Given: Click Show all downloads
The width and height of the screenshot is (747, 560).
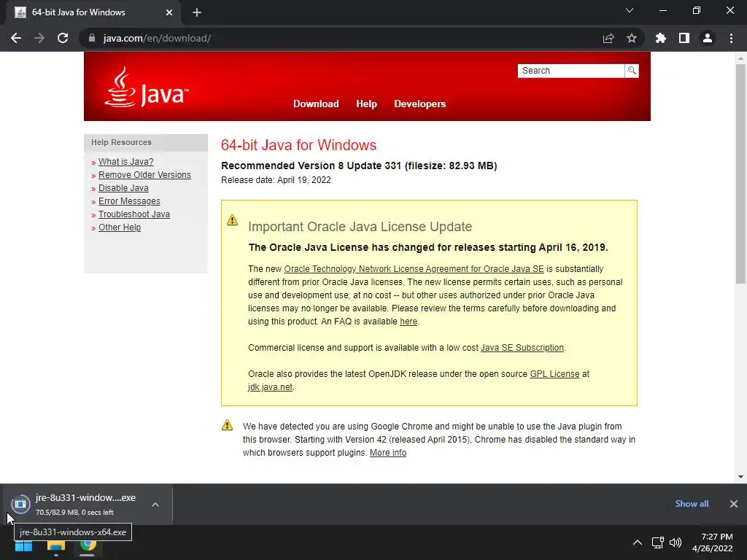Looking at the screenshot, I should (692, 504).
